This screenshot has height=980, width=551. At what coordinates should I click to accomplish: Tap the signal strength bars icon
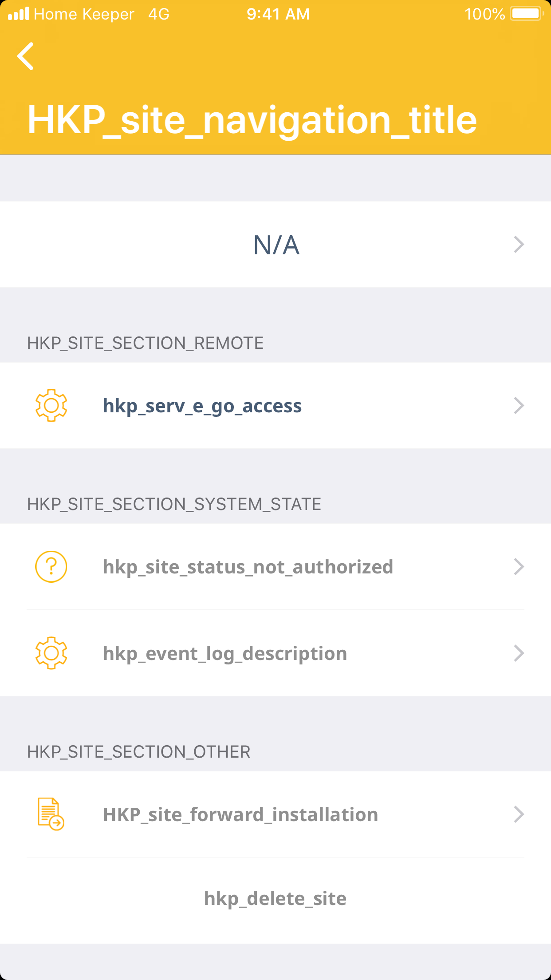tap(19, 14)
